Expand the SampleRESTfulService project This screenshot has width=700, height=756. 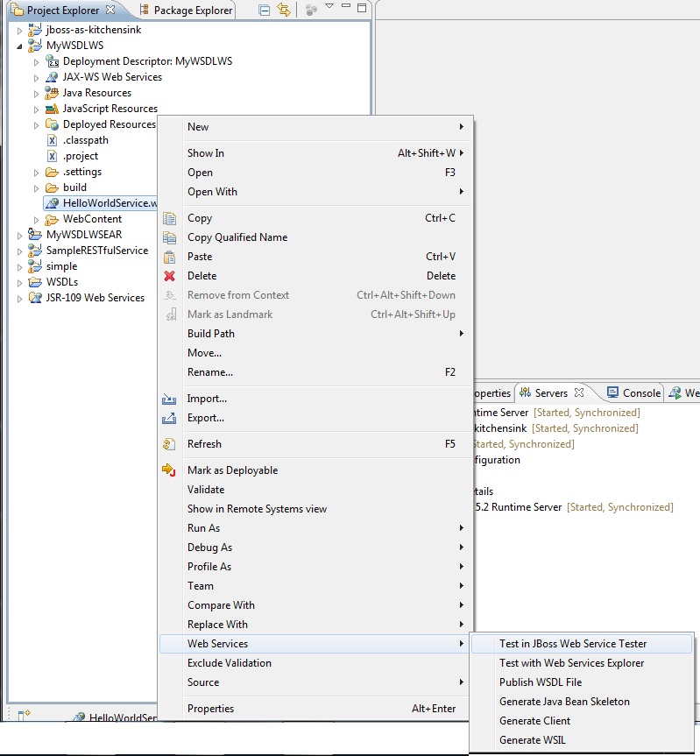click(20, 251)
